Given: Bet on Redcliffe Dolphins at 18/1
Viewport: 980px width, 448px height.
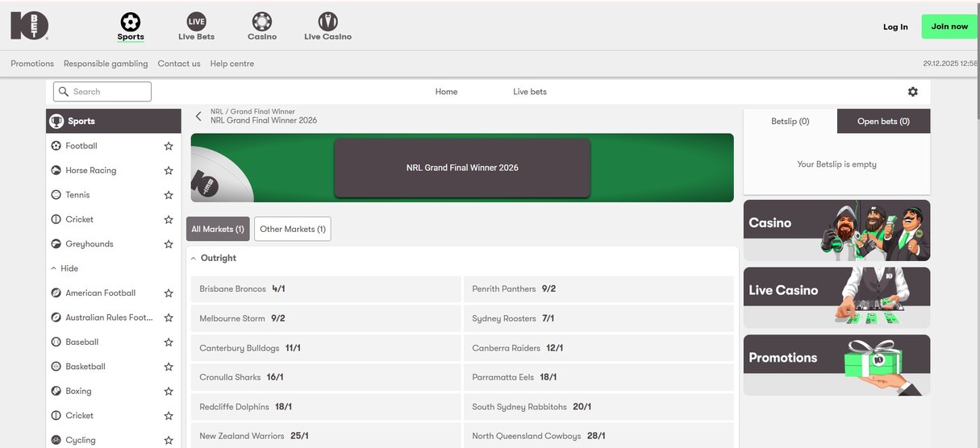Looking at the screenshot, I should pyautogui.click(x=326, y=407).
